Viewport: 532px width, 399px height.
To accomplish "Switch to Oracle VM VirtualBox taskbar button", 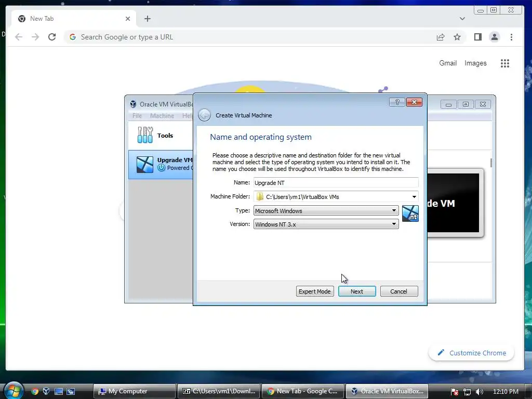I will 387,391.
